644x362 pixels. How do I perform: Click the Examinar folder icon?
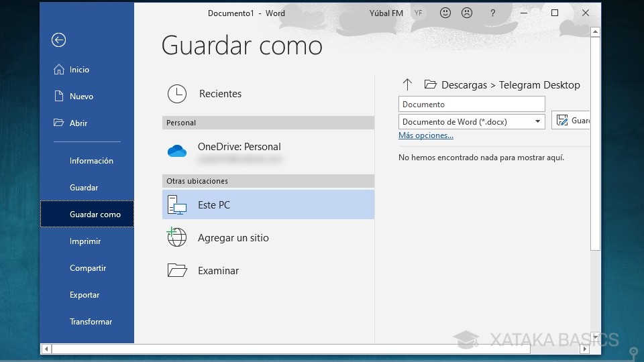[x=177, y=270]
